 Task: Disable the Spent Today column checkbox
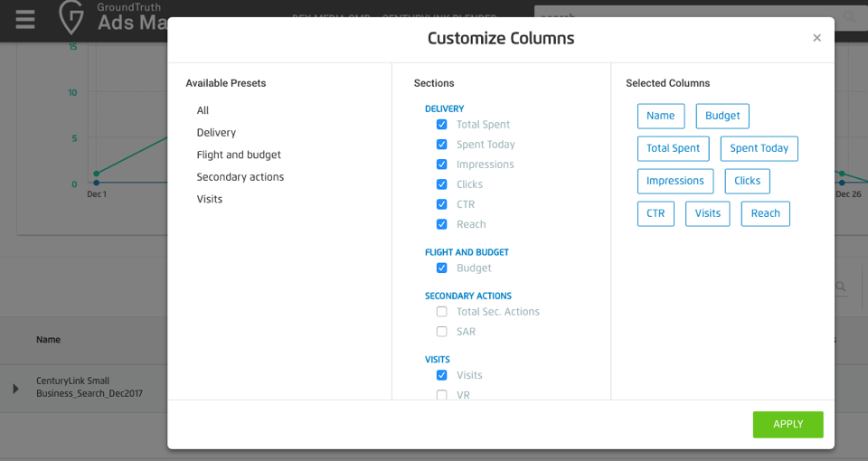click(x=442, y=145)
